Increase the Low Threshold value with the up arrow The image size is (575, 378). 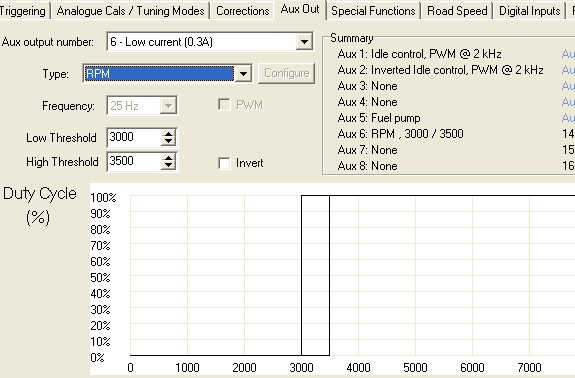pos(168,134)
